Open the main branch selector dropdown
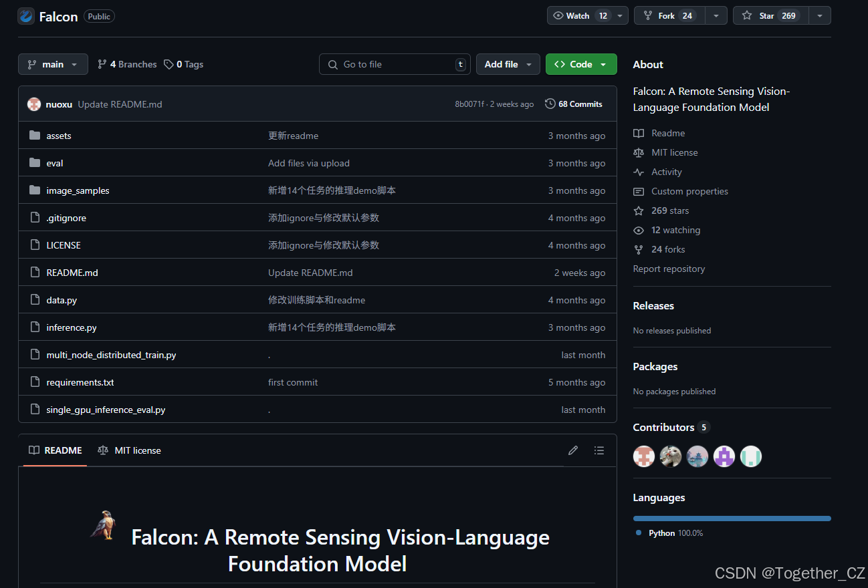The width and height of the screenshot is (868, 588). pos(53,64)
